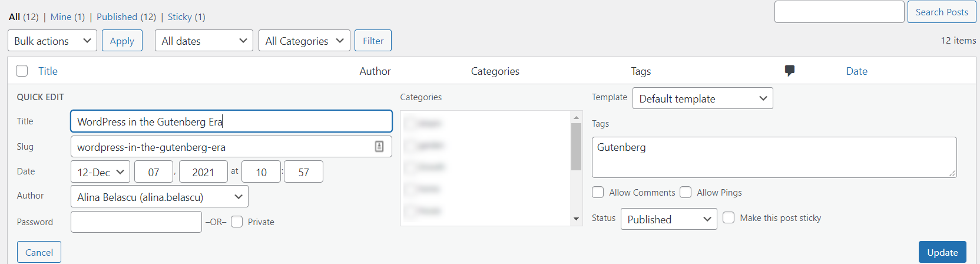Click the Tags textarea containing Gutenberg
980x264 pixels.
(774, 157)
